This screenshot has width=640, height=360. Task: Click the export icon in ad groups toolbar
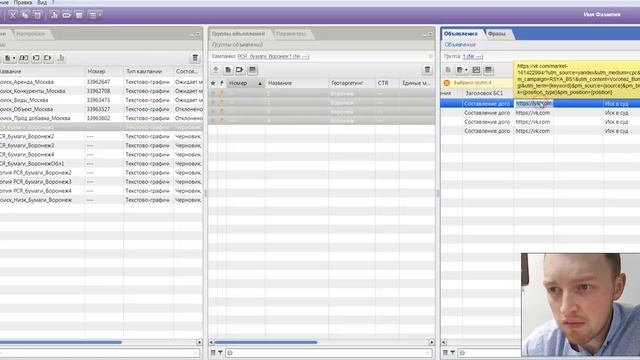240,70
